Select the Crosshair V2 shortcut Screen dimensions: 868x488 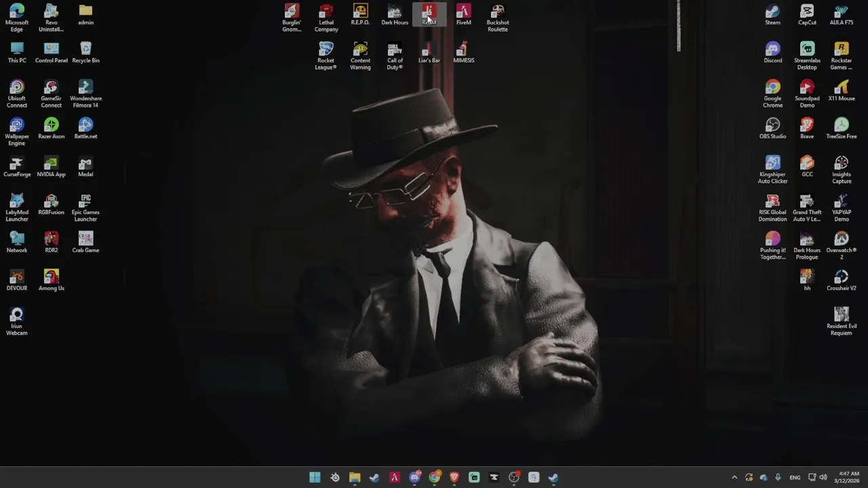coord(842,281)
